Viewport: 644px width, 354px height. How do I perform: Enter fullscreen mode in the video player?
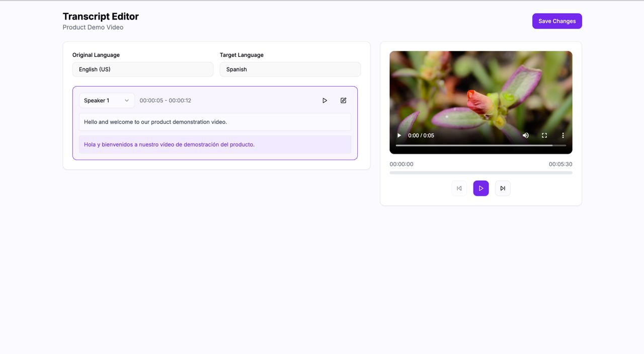tap(544, 135)
